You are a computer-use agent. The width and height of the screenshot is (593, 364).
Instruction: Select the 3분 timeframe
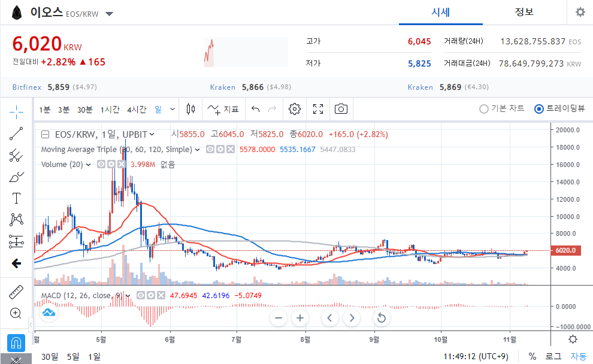63,110
